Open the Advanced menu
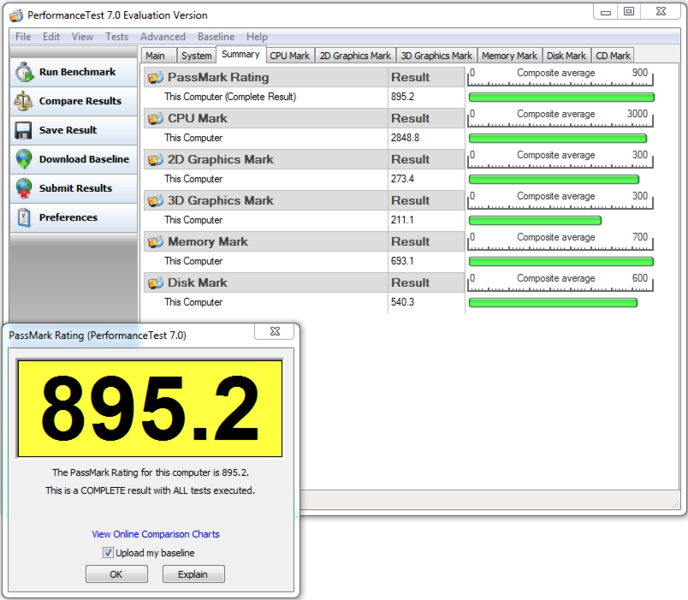Screen dimensions: 688x600 tap(163, 37)
